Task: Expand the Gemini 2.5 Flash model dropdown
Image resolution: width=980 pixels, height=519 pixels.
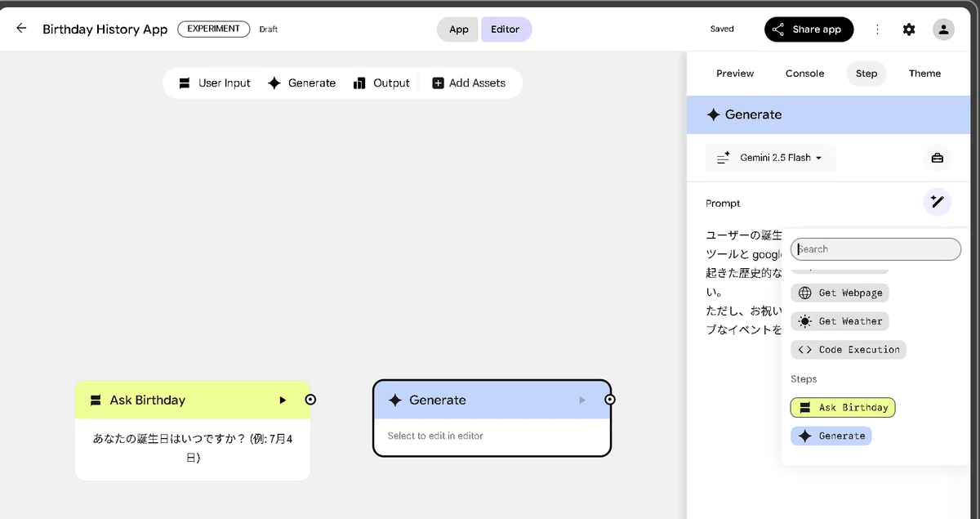Action: pos(771,158)
